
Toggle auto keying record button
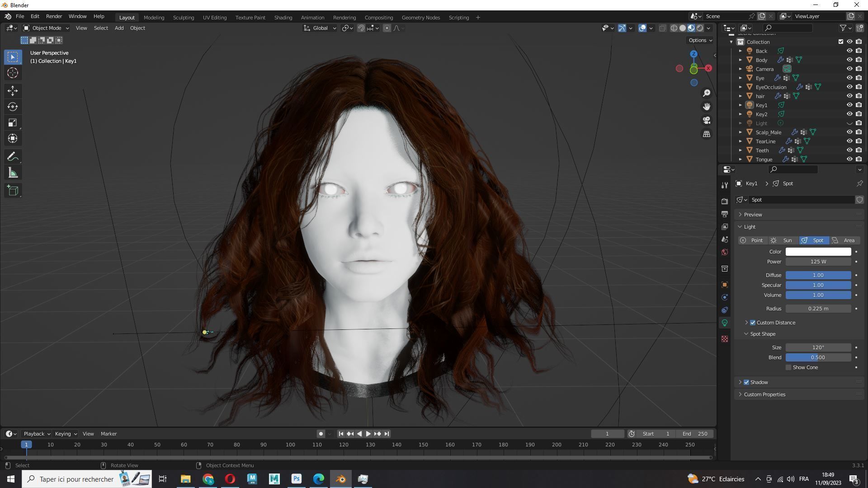coord(321,434)
